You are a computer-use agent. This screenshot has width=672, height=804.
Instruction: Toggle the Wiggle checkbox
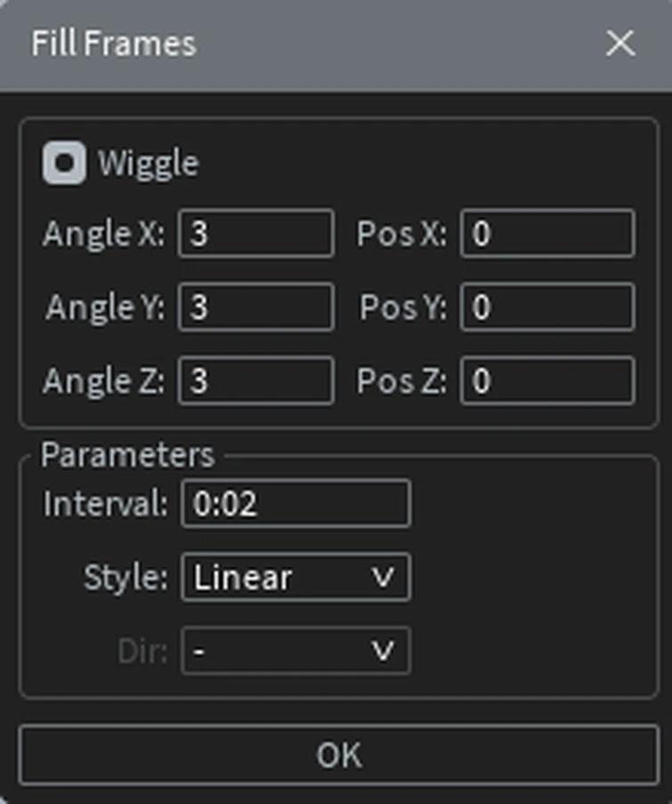(64, 164)
